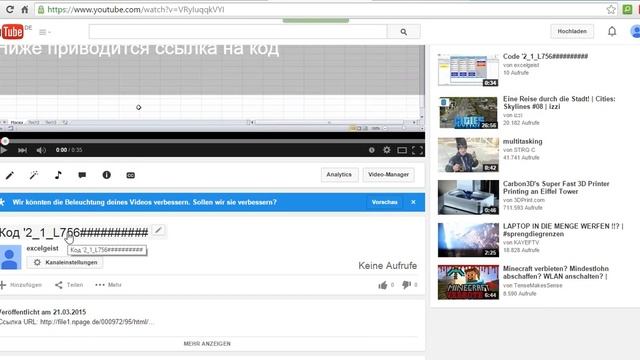Open the STRG C channel link
Viewport: 640px width, 360px height.
(524, 150)
